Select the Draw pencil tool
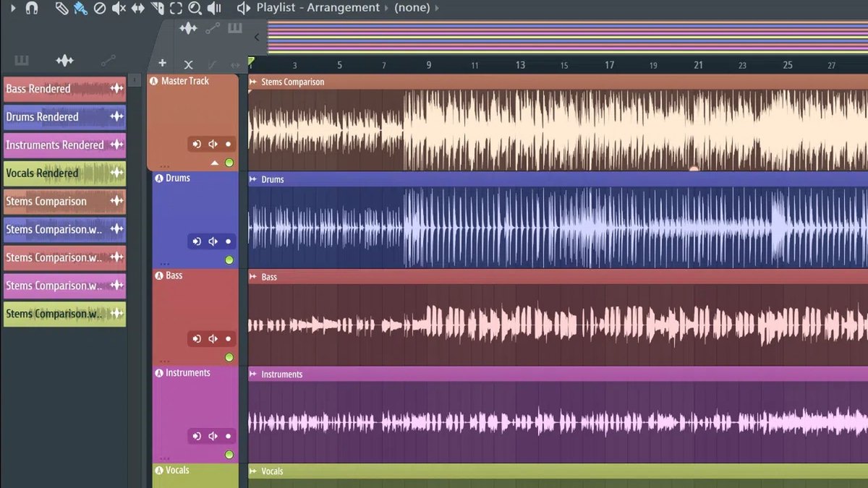 61,9
